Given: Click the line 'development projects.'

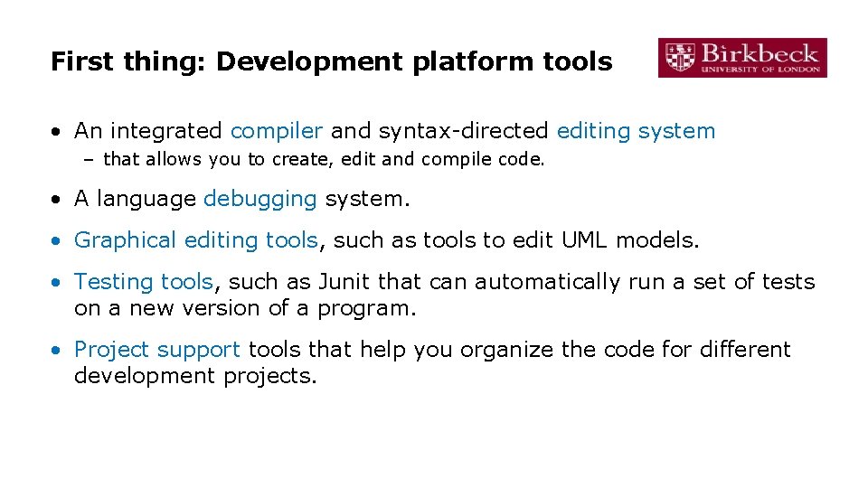Looking at the screenshot, I should [x=195, y=376].
